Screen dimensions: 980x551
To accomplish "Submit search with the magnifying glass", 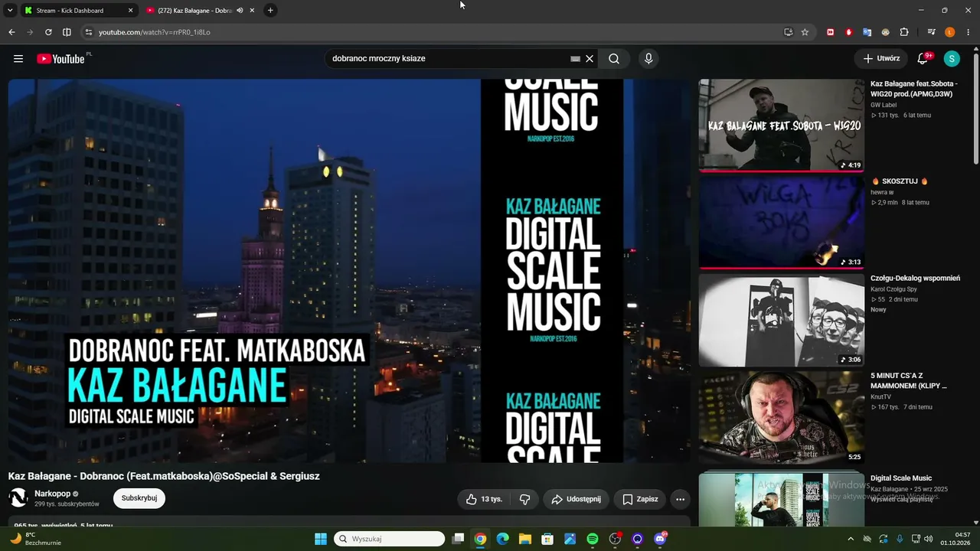I will click(x=614, y=59).
